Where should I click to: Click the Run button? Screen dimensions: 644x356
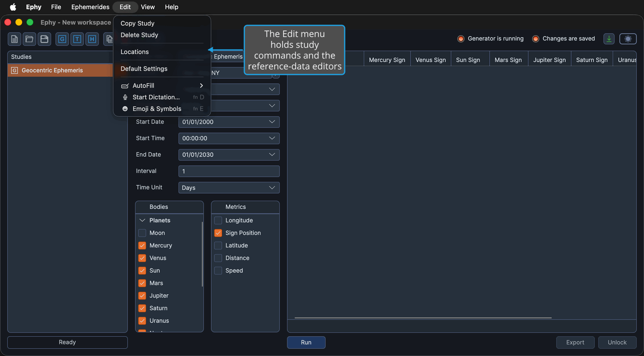click(306, 342)
